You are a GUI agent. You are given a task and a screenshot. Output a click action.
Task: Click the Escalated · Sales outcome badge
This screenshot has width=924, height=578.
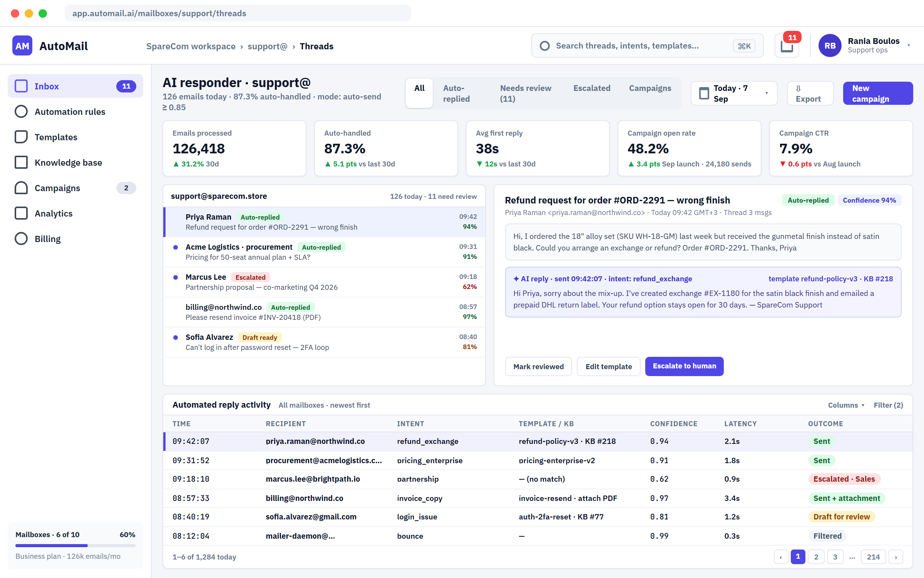click(844, 479)
